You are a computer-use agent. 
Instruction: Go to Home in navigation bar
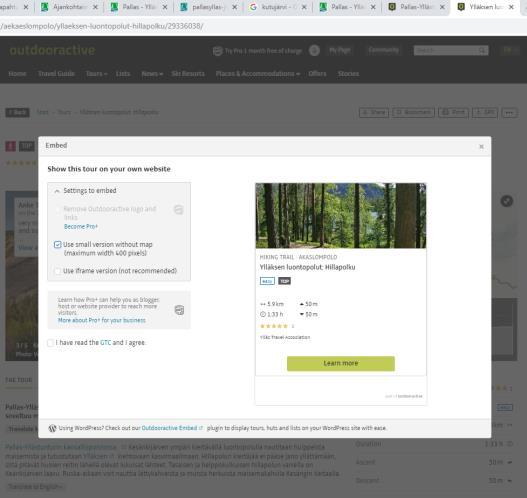pyautogui.click(x=17, y=74)
